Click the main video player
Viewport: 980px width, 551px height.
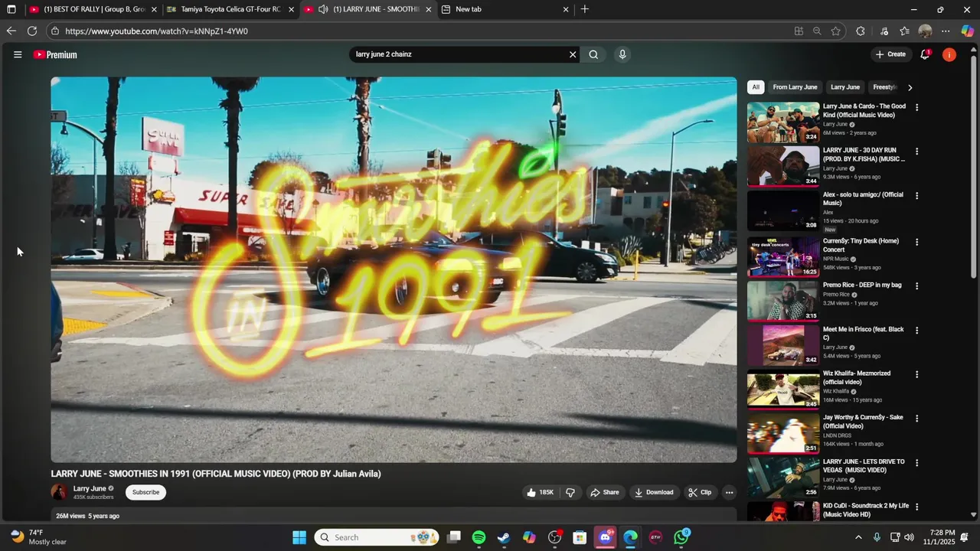coord(394,269)
